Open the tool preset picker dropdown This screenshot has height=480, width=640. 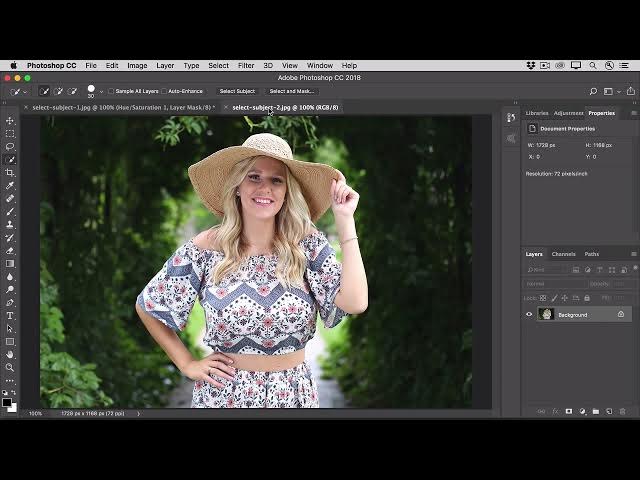coord(27,91)
